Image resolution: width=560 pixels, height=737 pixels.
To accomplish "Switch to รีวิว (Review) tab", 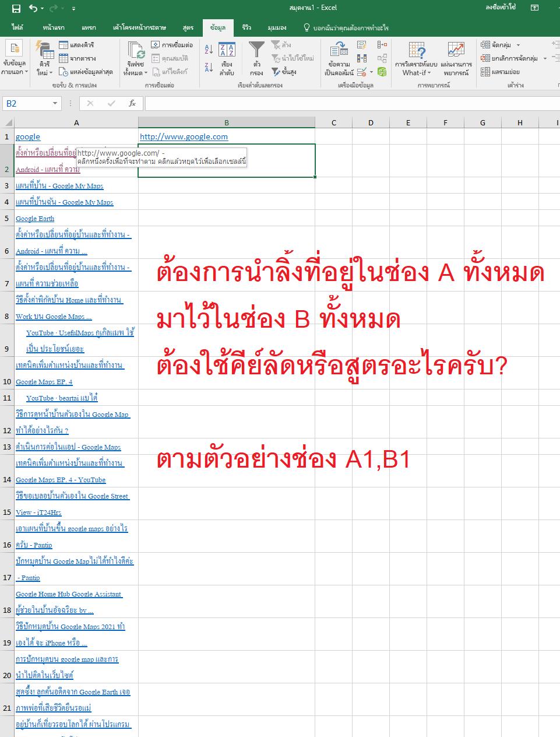I will point(246,27).
